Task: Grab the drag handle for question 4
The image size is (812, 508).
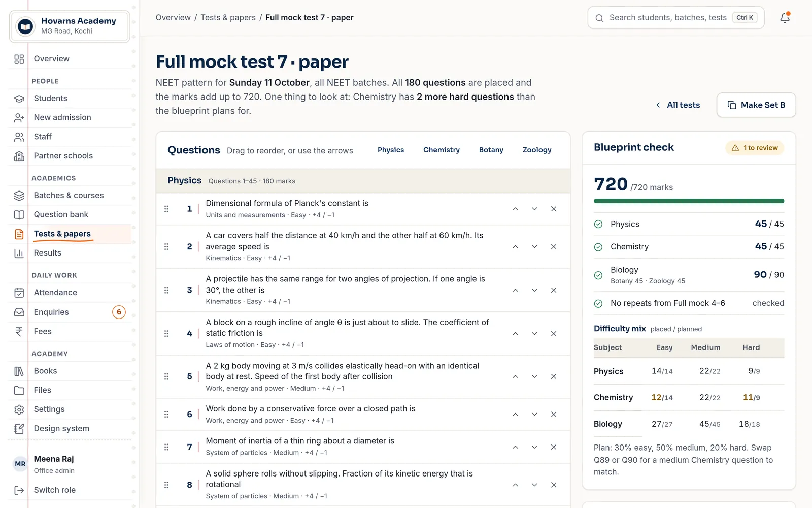Action: pos(166,333)
